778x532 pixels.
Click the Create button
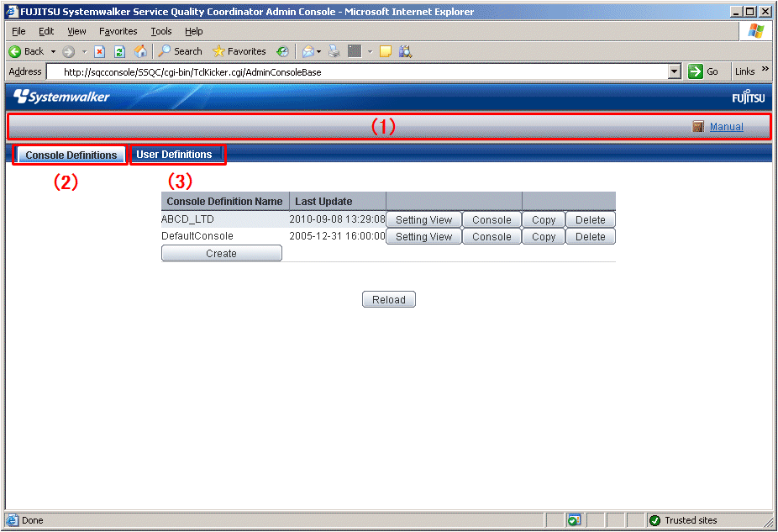(x=221, y=253)
